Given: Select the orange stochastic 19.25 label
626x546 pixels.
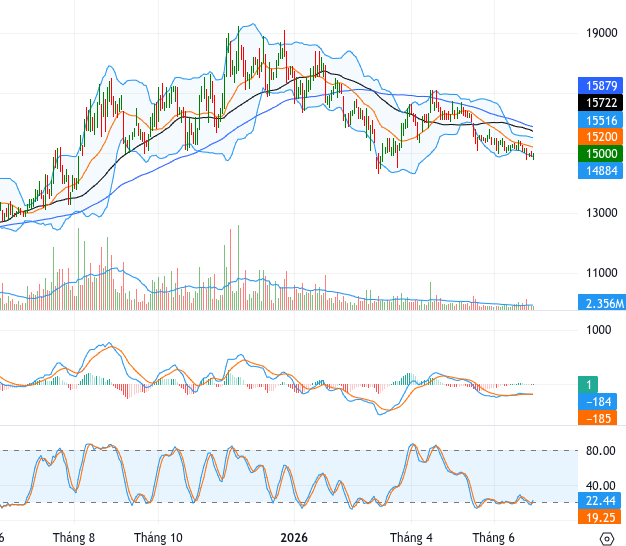Looking at the screenshot, I should (x=600, y=517).
